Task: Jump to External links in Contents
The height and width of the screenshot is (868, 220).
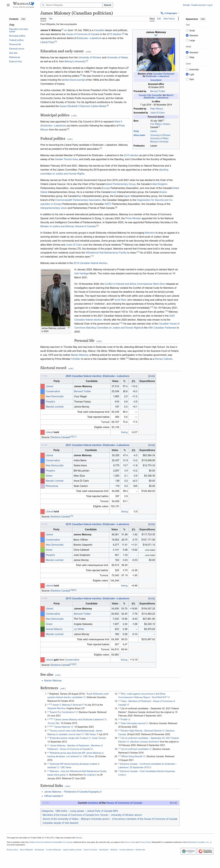Action: (15, 62)
